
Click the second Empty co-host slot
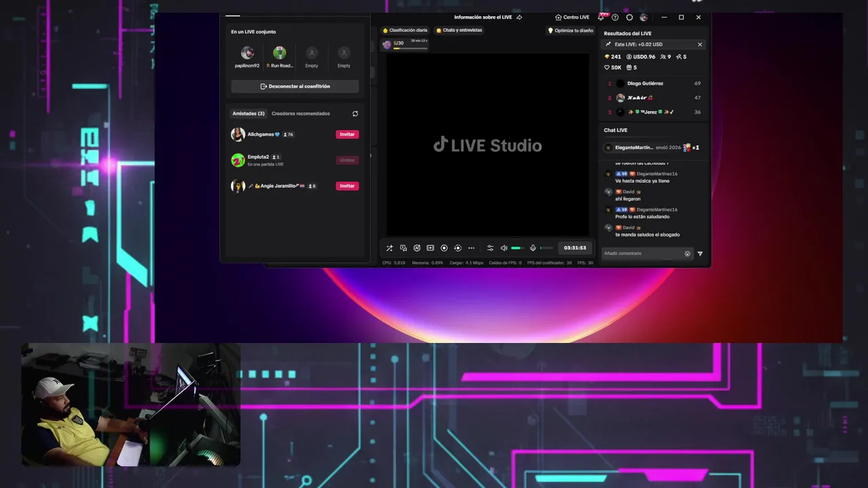[344, 53]
